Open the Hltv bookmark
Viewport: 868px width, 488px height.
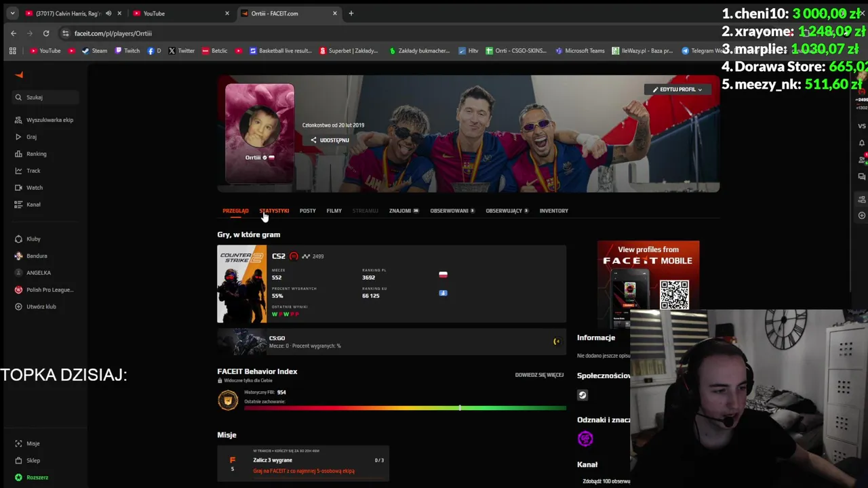tap(469, 51)
